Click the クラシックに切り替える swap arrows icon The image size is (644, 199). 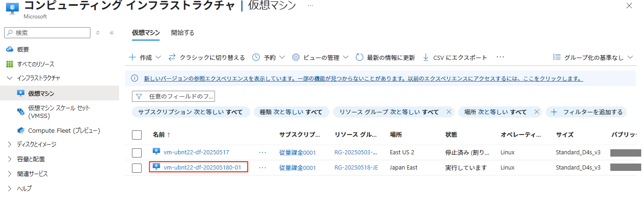click(x=172, y=58)
